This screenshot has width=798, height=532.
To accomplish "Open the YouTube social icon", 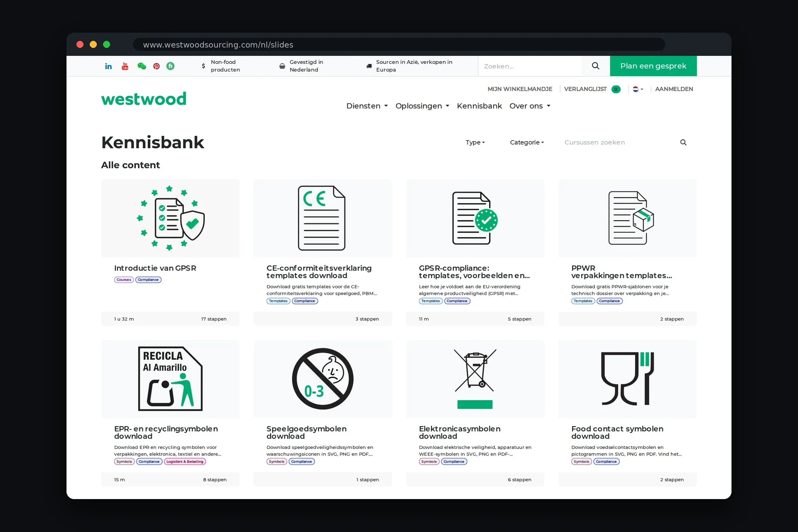I will click(x=125, y=66).
